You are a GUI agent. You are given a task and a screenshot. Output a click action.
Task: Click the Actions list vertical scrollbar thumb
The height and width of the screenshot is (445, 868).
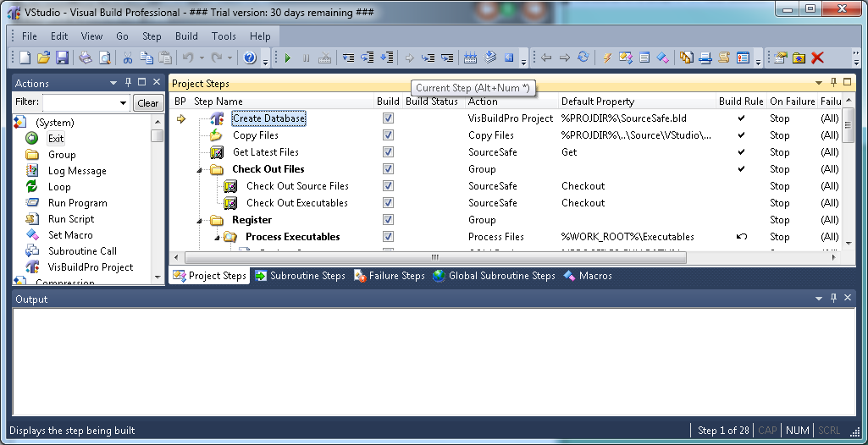pos(158,135)
